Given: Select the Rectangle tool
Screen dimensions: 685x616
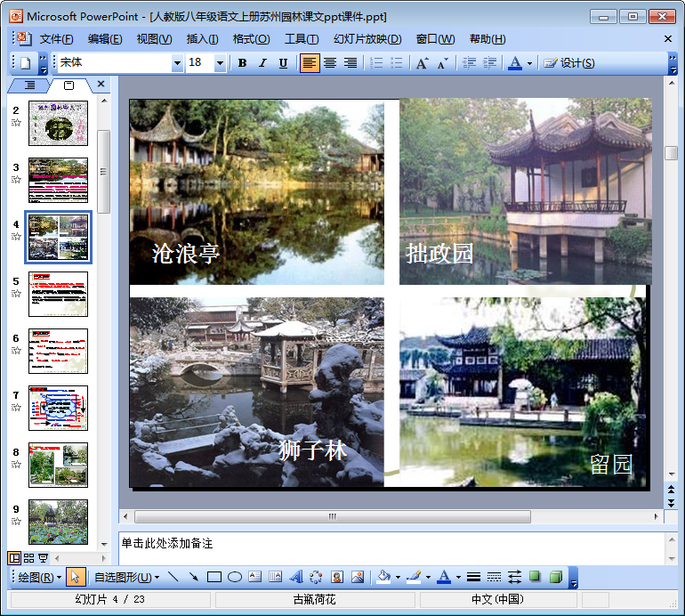Looking at the screenshot, I should tap(214, 578).
